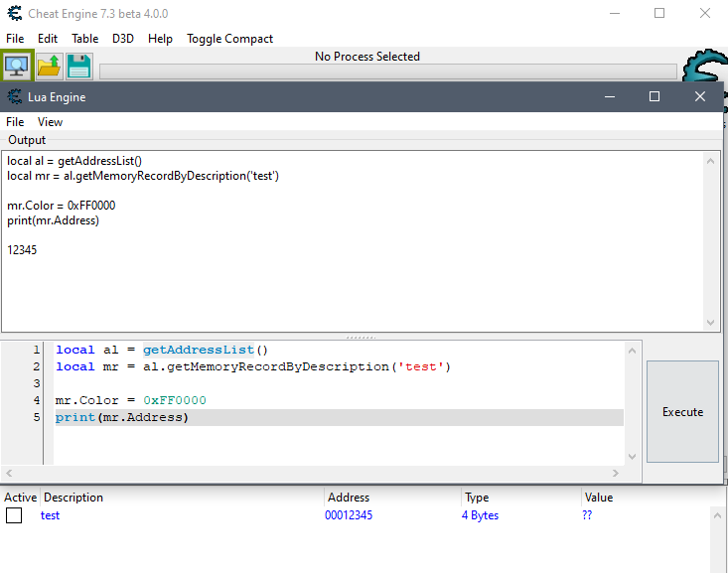Image resolution: width=728 pixels, height=573 pixels.
Task: Open the Help menu
Action: [x=160, y=39]
